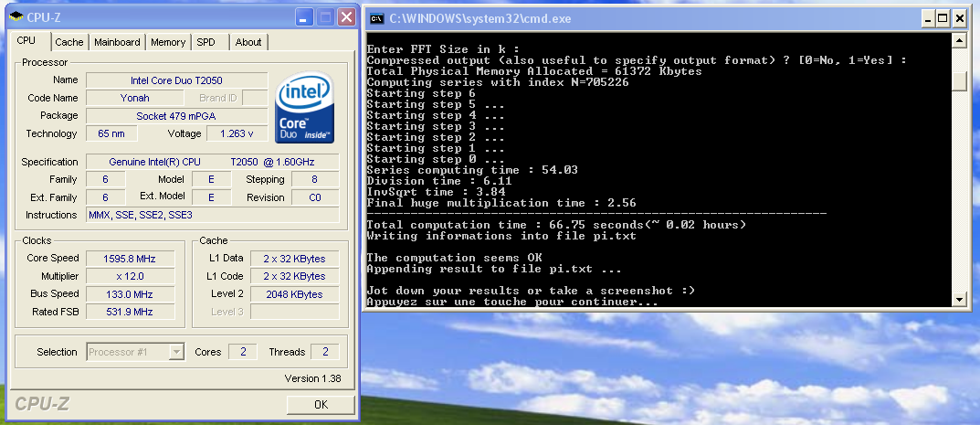This screenshot has width=980, height=425.
Task: Close the CPU-Z window
Action: (346, 16)
